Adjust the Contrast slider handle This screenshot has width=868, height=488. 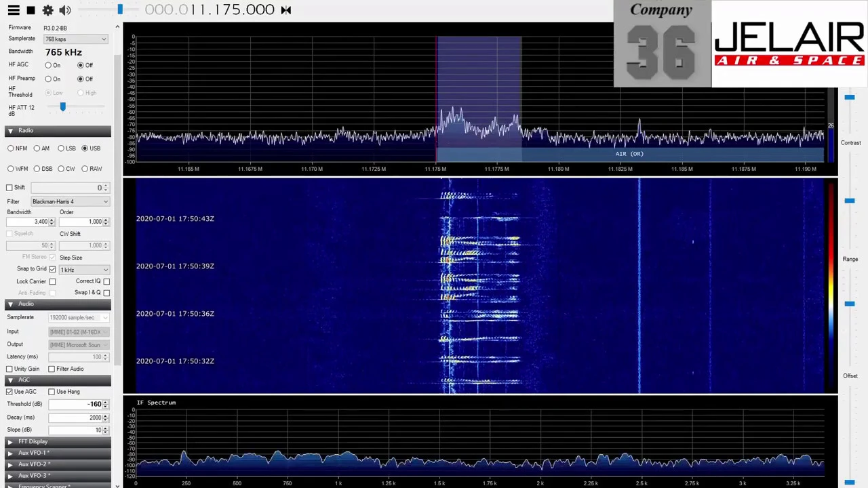[x=850, y=201]
